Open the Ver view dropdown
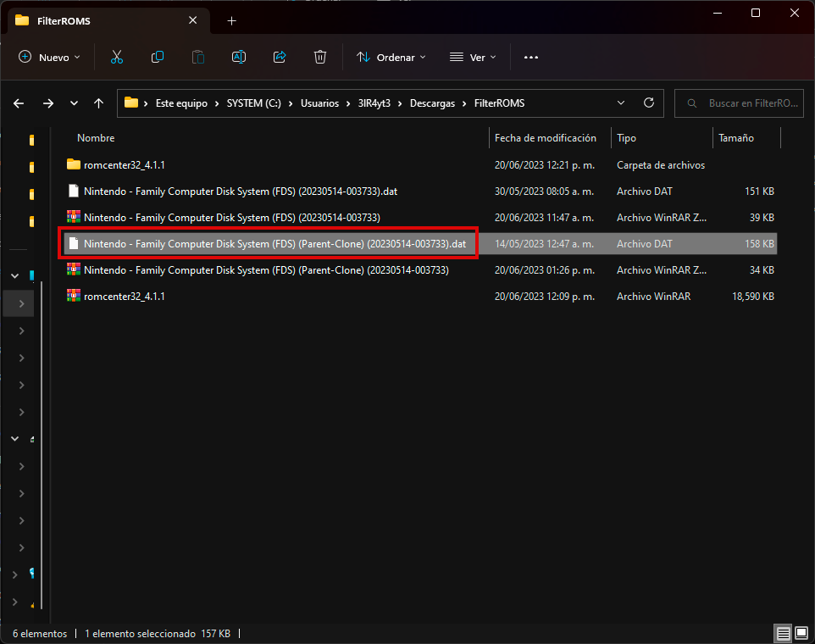The height and width of the screenshot is (644, 815). (x=473, y=57)
